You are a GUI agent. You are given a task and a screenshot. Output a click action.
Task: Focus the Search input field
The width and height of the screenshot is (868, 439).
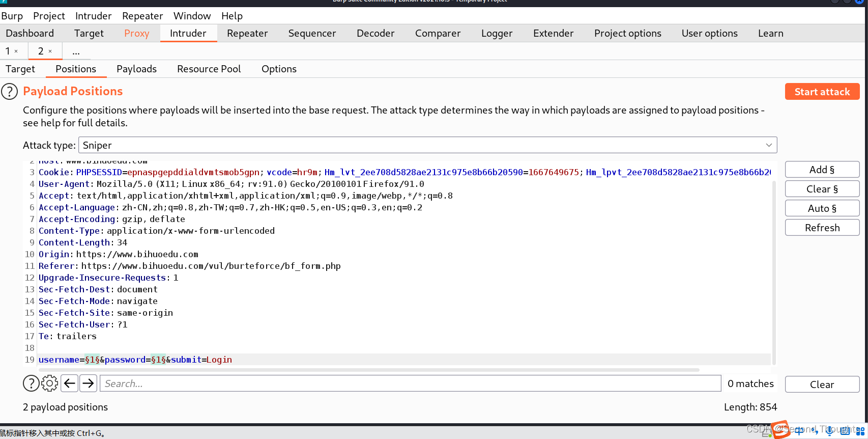[411, 383]
